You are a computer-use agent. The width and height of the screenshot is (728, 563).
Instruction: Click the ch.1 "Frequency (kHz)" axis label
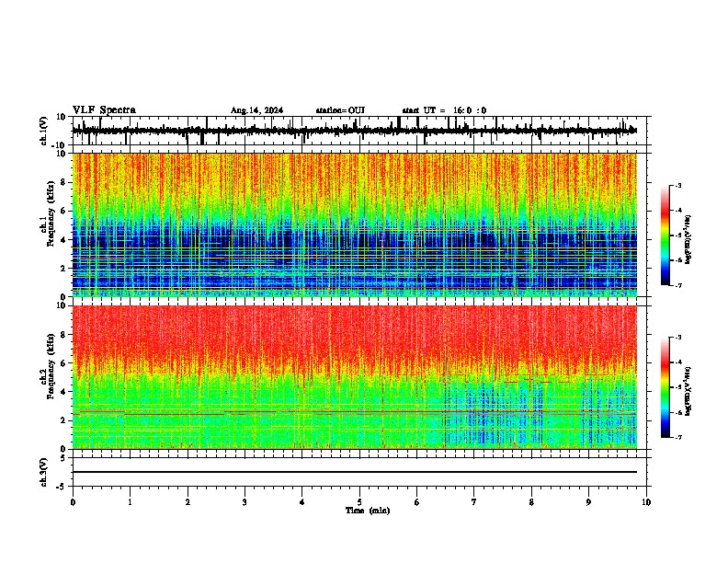pos(51,214)
